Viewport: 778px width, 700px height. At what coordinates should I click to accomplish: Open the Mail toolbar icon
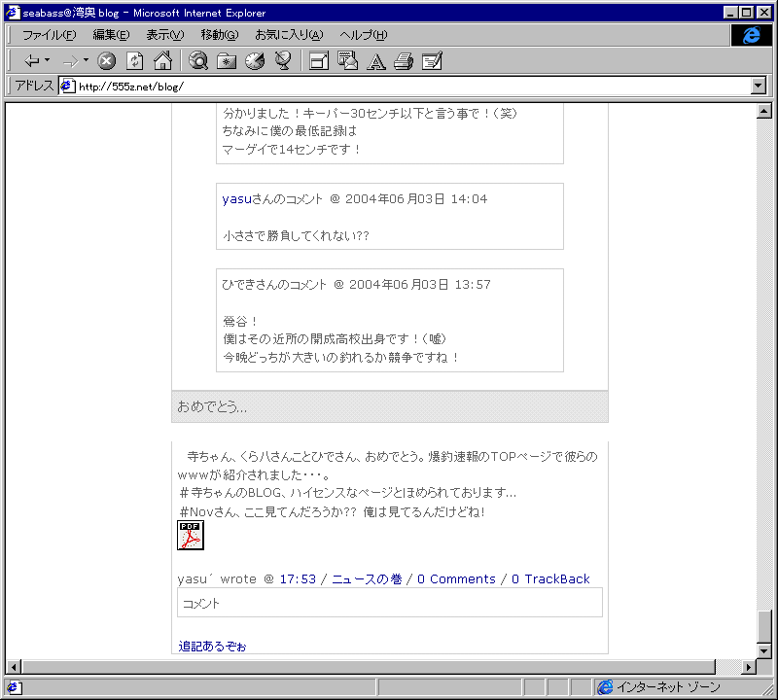[x=347, y=61]
